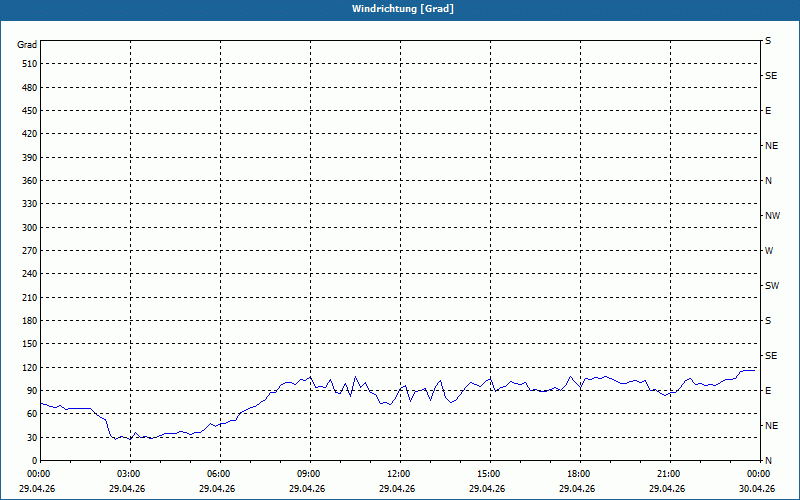
Task: Click the W compass label
Action: click(x=769, y=251)
